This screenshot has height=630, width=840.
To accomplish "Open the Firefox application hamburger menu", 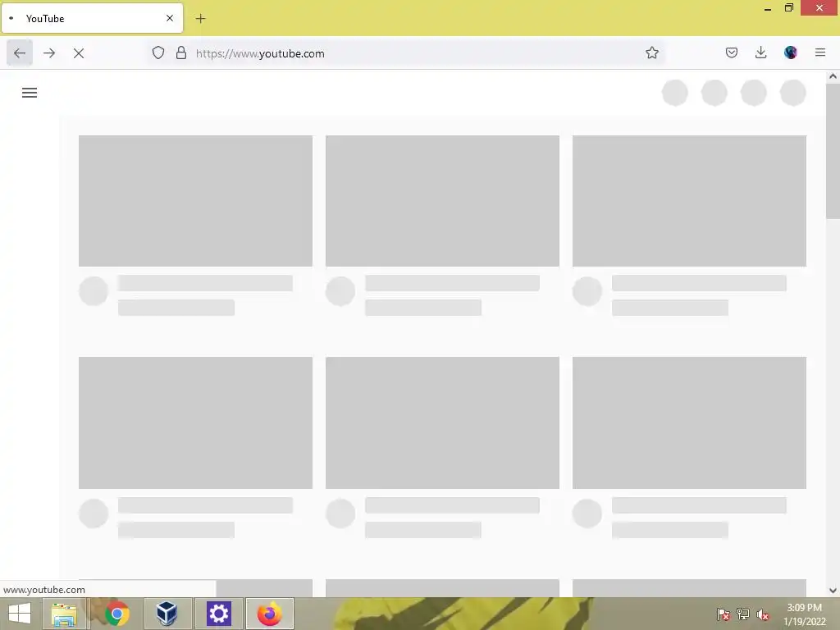I will (820, 52).
